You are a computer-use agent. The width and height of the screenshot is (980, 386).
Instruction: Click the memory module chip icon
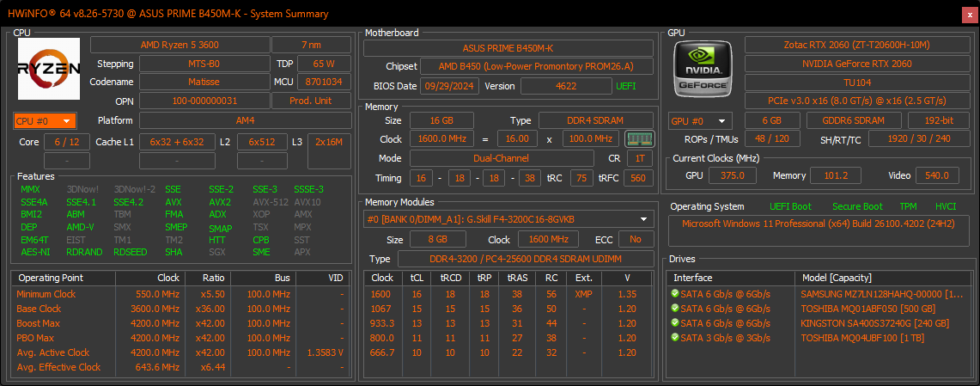pyautogui.click(x=639, y=139)
